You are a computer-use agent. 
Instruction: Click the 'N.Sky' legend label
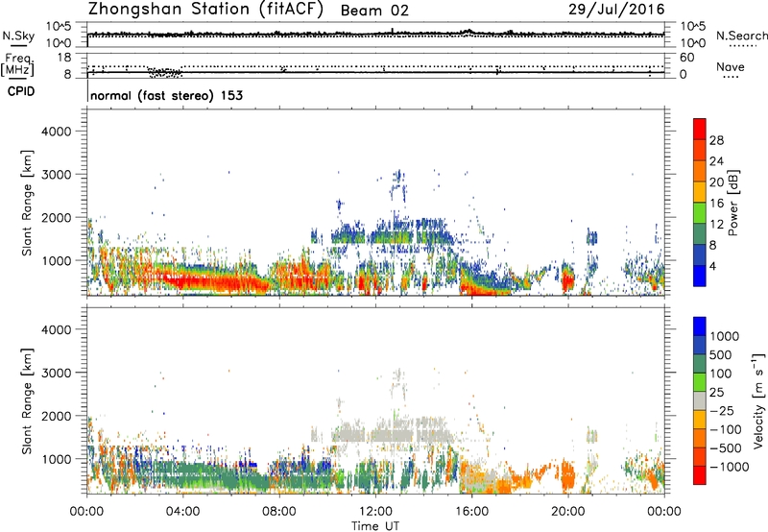[x=18, y=36]
